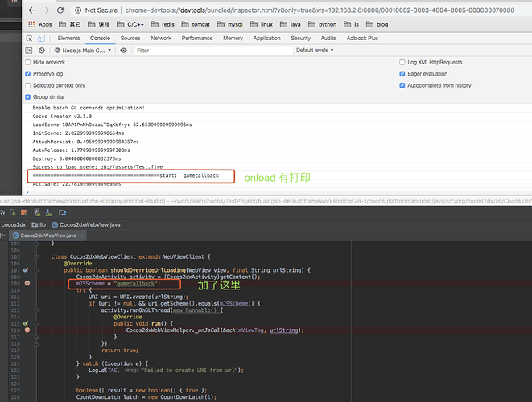Toggle the inspect element picker icon
Screen dimensions: 532x402
tap(30, 38)
